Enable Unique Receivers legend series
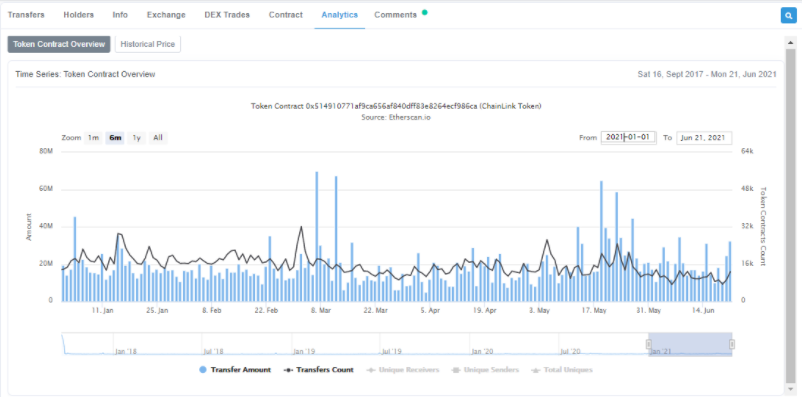Viewport: 802px width, 397px height. tap(402, 370)
